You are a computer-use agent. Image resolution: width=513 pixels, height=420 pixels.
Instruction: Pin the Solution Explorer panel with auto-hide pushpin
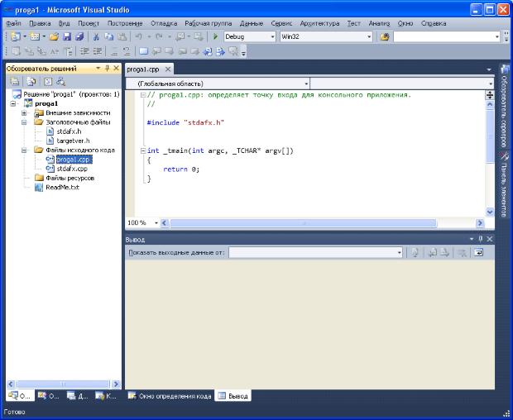click(x=107, y=69)
